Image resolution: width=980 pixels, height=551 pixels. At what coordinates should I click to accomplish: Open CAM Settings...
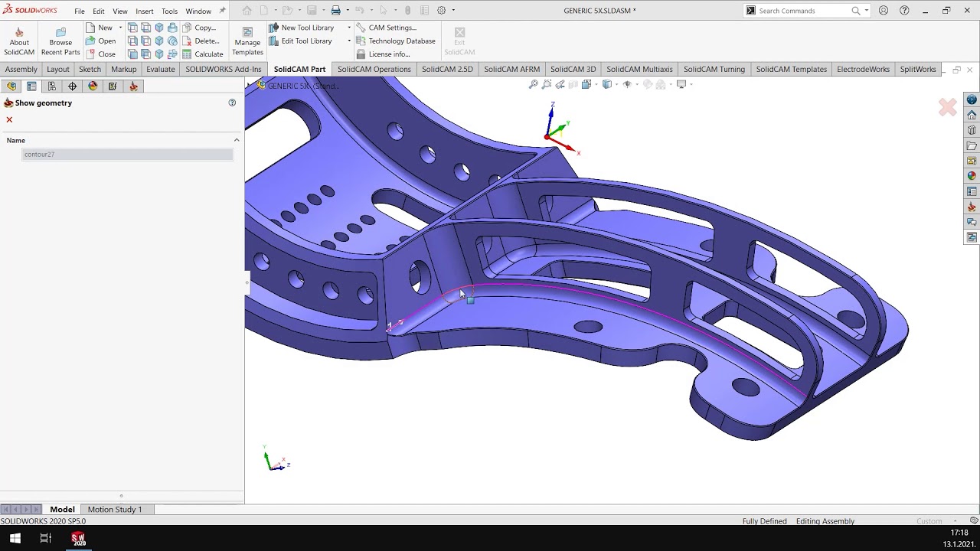coord(387,28)
